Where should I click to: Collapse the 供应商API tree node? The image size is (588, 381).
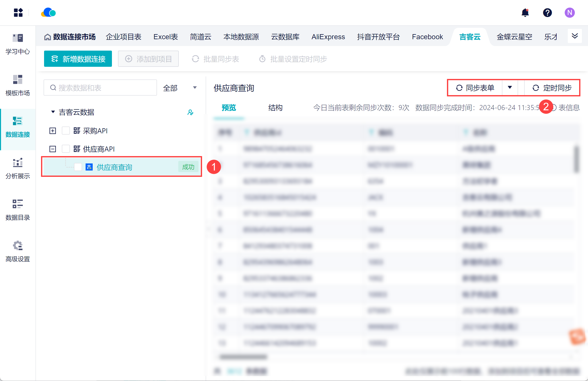click(53, 149)
